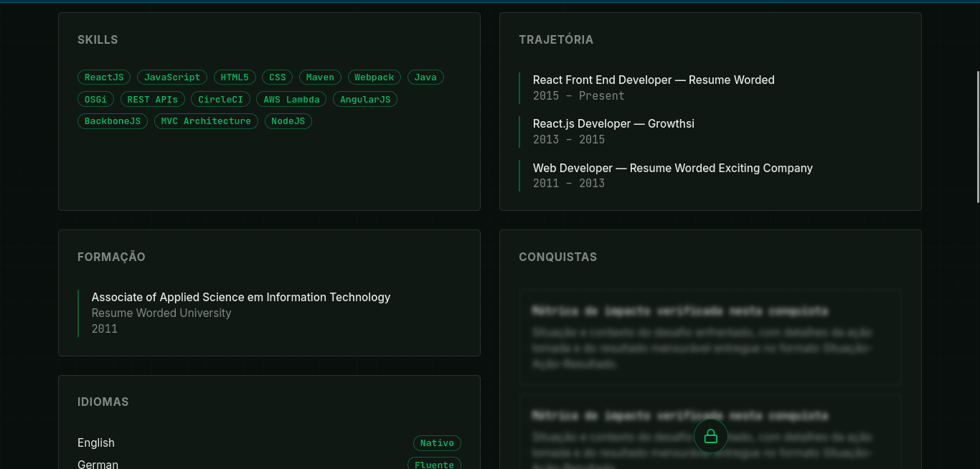Screen dimensions: 980x469
Task: Click the AWS Lambda skill tag
Action: (x=291, y=100)
